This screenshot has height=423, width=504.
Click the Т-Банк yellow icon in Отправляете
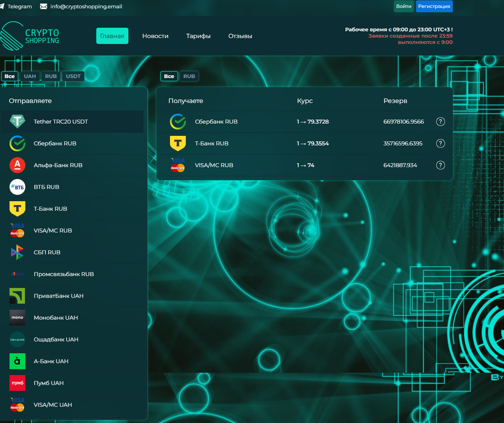[17, 209]
